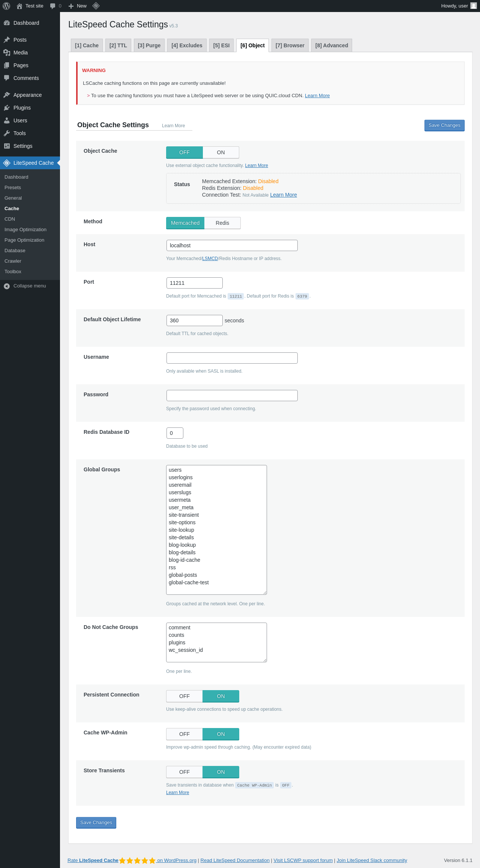Open the [3] Purge tab
Image resolution: width=480 pixels, height=868 pixels.
[x=149, y=45]
